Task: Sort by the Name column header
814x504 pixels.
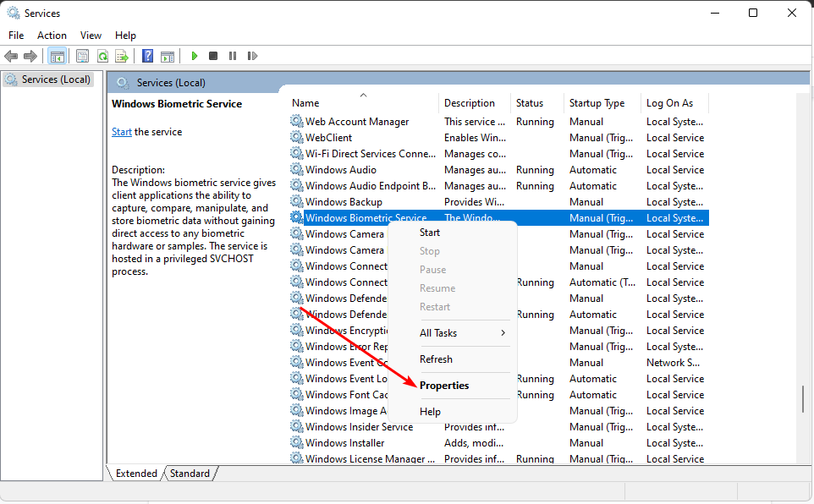Action: 363,103
